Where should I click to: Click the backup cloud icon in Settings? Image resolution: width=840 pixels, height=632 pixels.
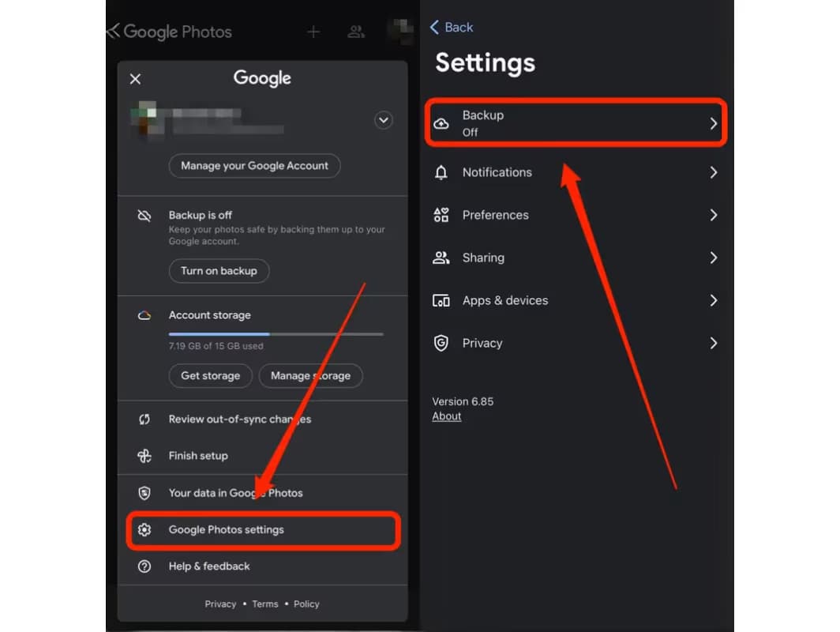[441, 123]
